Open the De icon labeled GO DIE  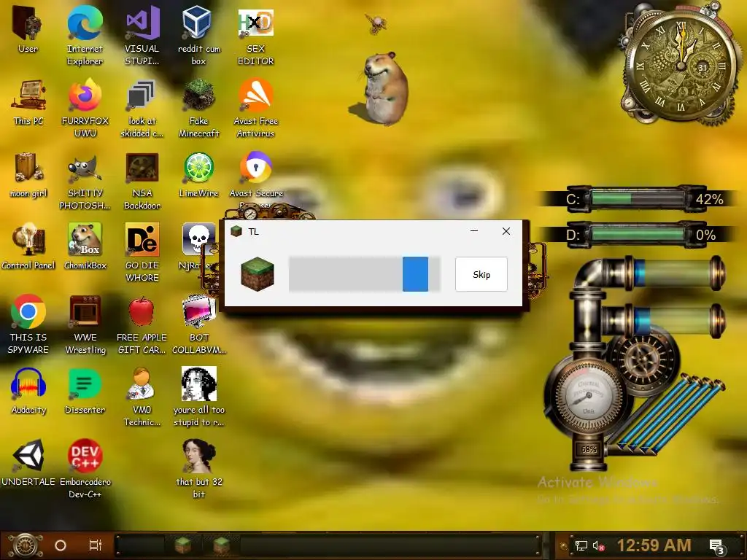pyautogui.click(x=142, y=252)
